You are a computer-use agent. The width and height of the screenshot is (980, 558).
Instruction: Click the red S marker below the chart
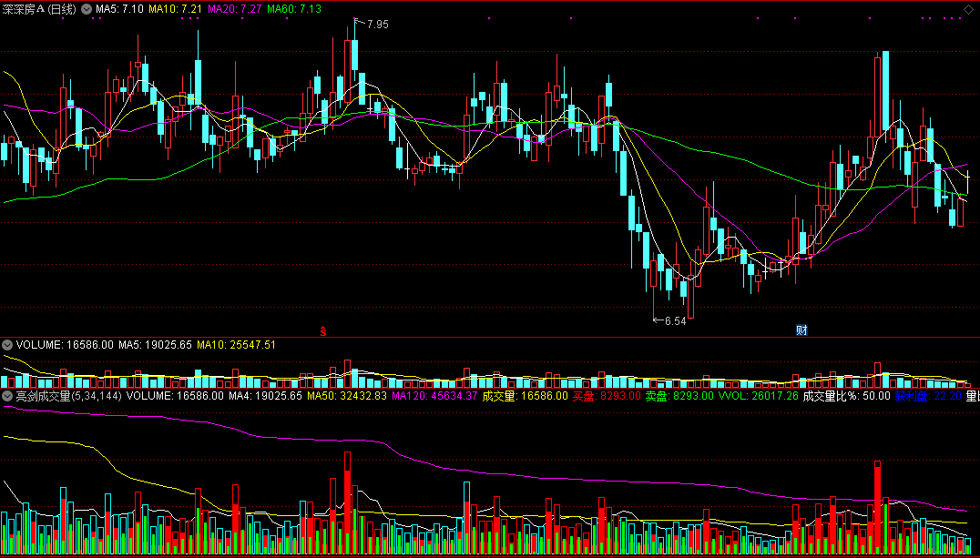323,331
